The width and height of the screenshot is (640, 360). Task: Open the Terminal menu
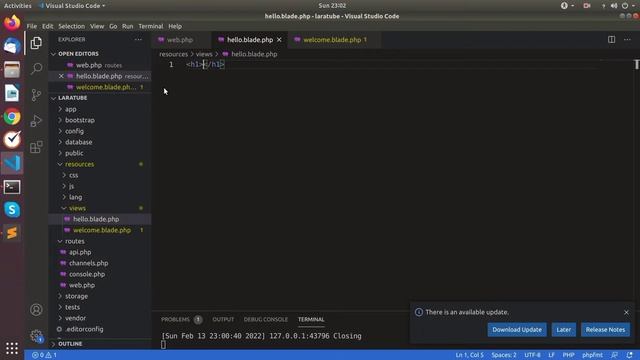pyautogui.click(x=151, y=26)
